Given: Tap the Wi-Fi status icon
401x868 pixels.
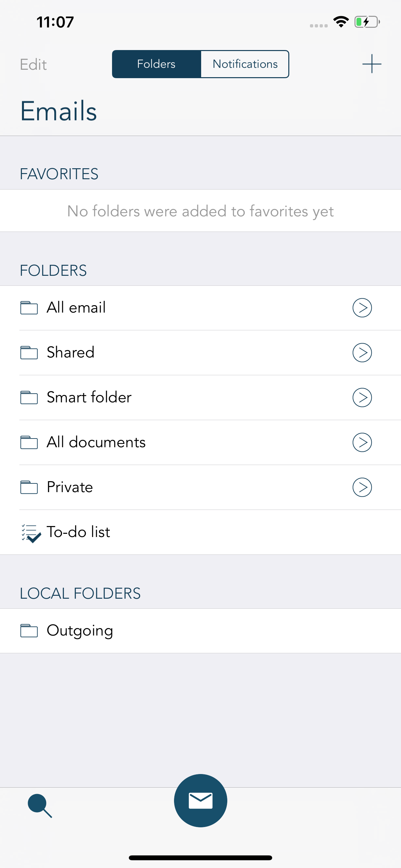Looking at the screenshot, I should [341, 22].
